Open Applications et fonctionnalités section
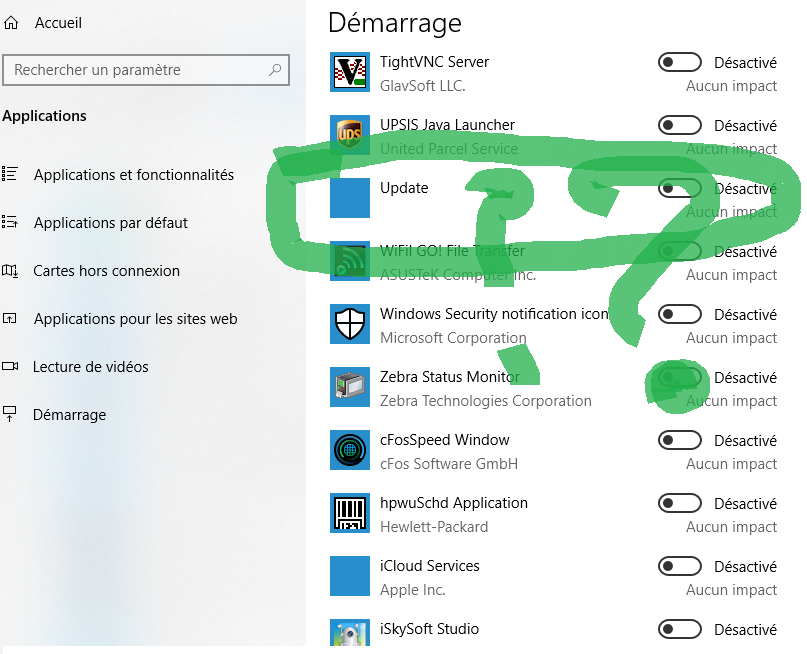807x654 pixels. [x=134, y=174]
